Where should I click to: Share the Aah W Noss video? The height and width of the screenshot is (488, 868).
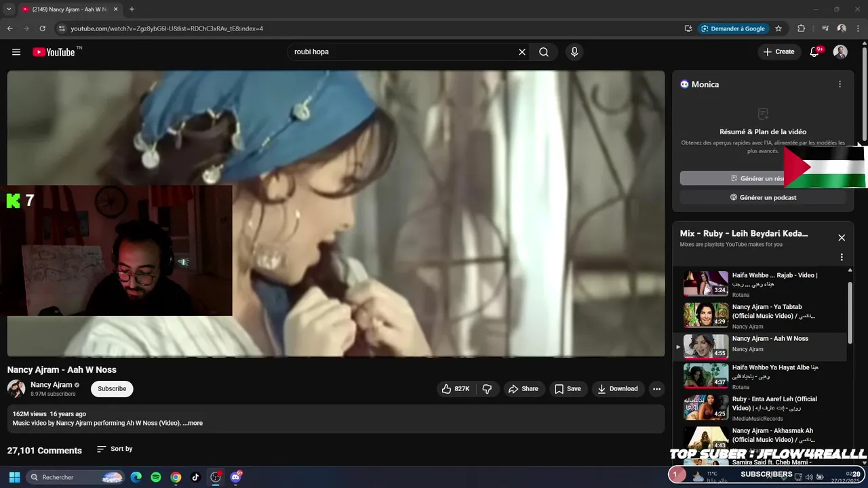(523, 389)
